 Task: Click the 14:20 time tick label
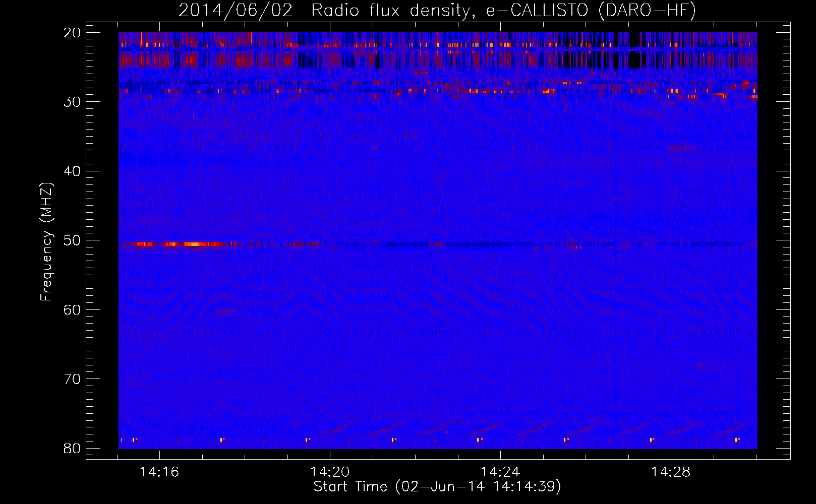[x=330, y=472]
